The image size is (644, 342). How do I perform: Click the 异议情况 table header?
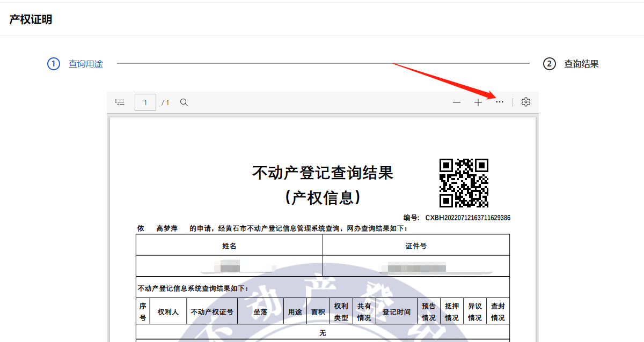475,312
